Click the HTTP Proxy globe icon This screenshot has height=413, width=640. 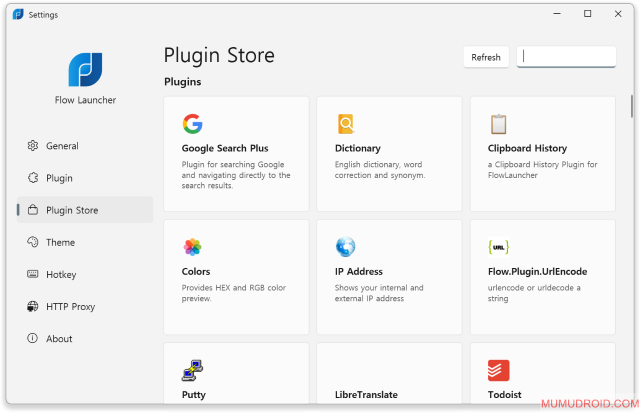coord(33,306)
